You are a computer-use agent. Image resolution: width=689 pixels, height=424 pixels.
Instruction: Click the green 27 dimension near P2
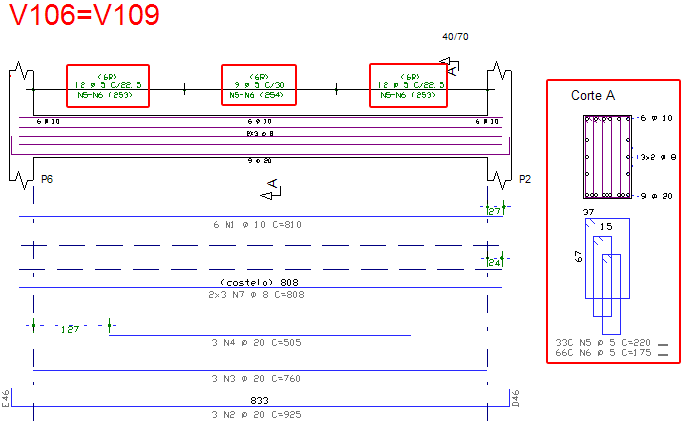[494, 212]
